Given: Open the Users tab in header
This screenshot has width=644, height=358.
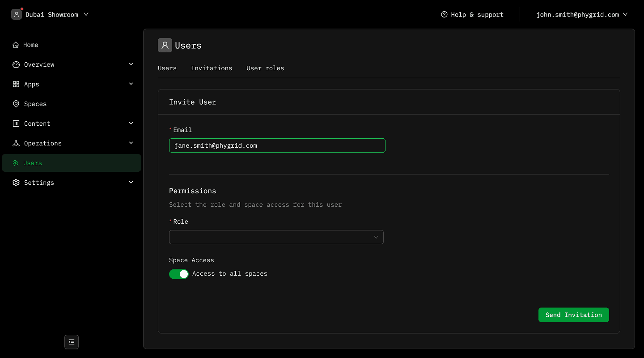Looking at the screenshot, I should 167,68.
